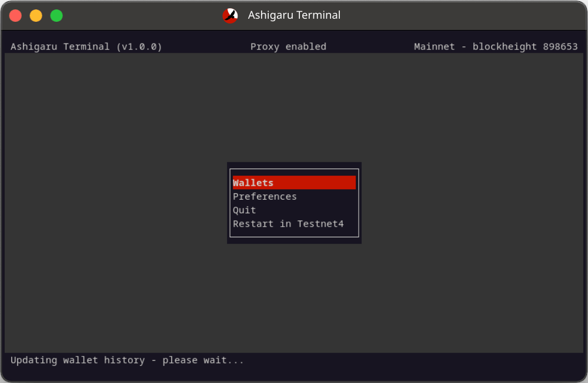Image resolution: width=588 pixels, height=383 pixels.
Task: Maximize the window with green button
Action: pos(56,16)
